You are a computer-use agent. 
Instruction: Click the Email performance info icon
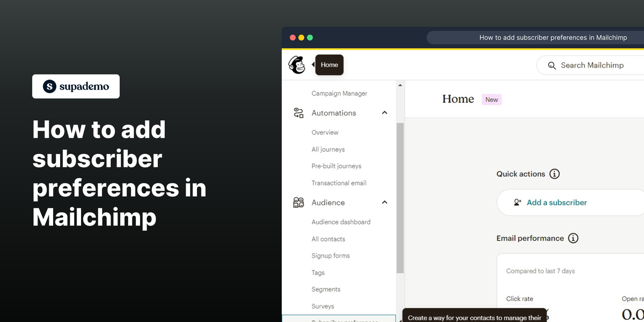574,238
